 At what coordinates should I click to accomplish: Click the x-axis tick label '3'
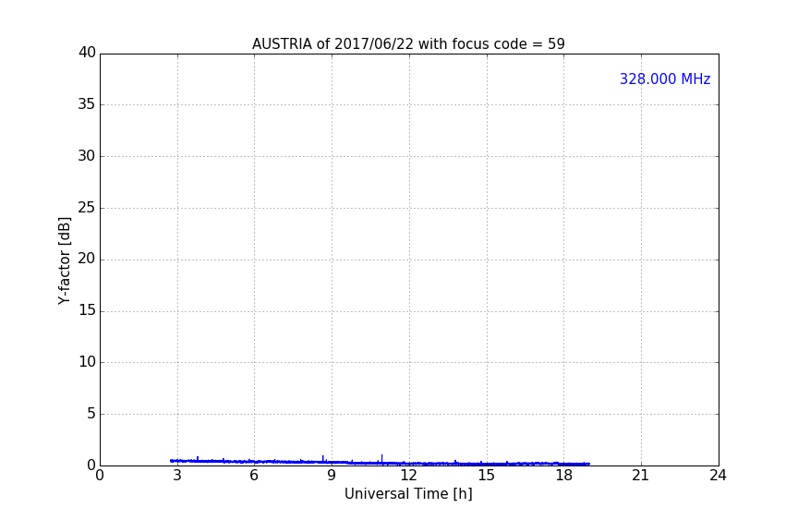pos(177,476)
